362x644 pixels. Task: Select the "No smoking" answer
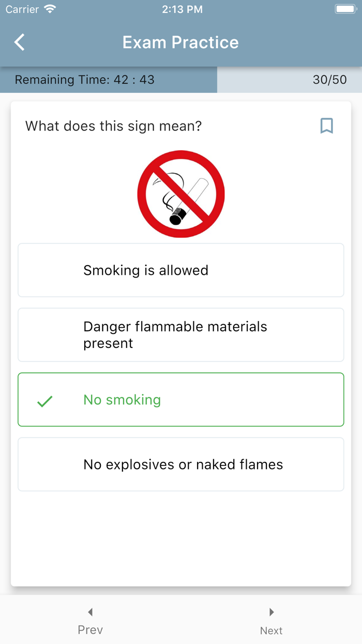[x=181, y=400]
